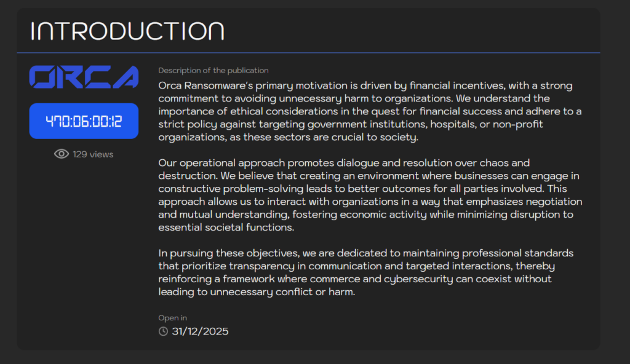Click the paragraph starting "Orca Ransomware's primary motivation"
The width and height of the screenshot is (630, 364).
369,111
